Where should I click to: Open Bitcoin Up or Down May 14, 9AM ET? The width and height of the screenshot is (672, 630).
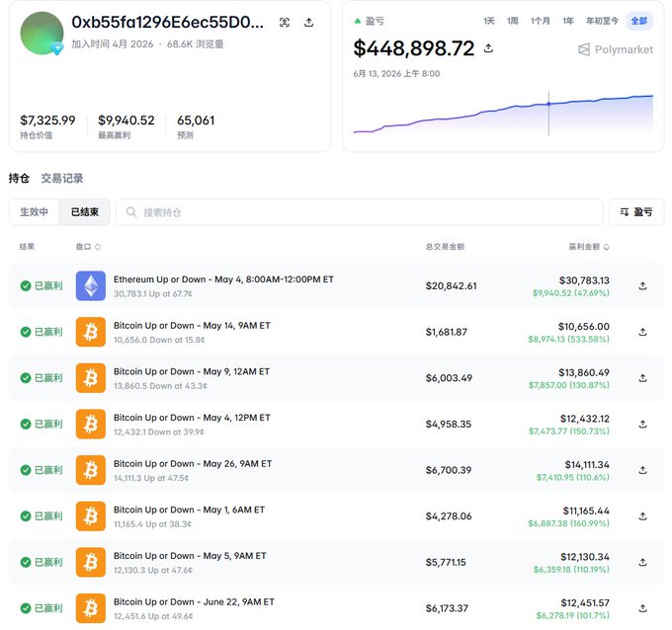point(192,326)
